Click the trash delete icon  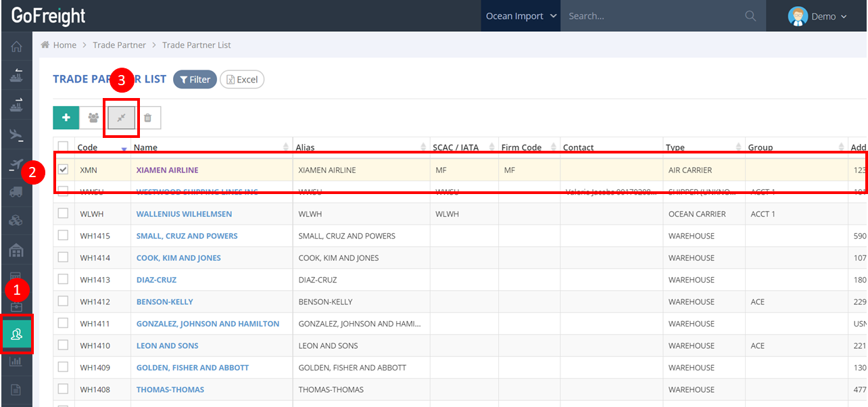pyautogui.click(x=147, y=118)
